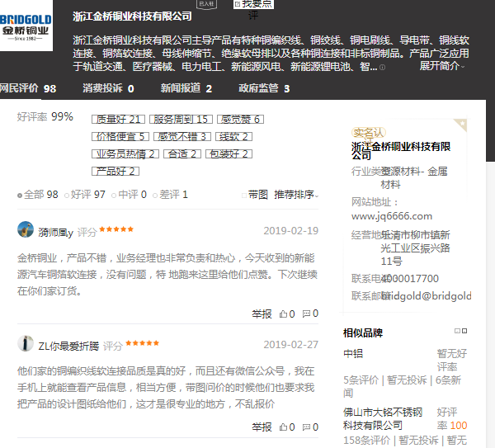Screen dimensions: 495x448
Task: Like the review by ZL你最爱折腾
Action: coord(286,427)
